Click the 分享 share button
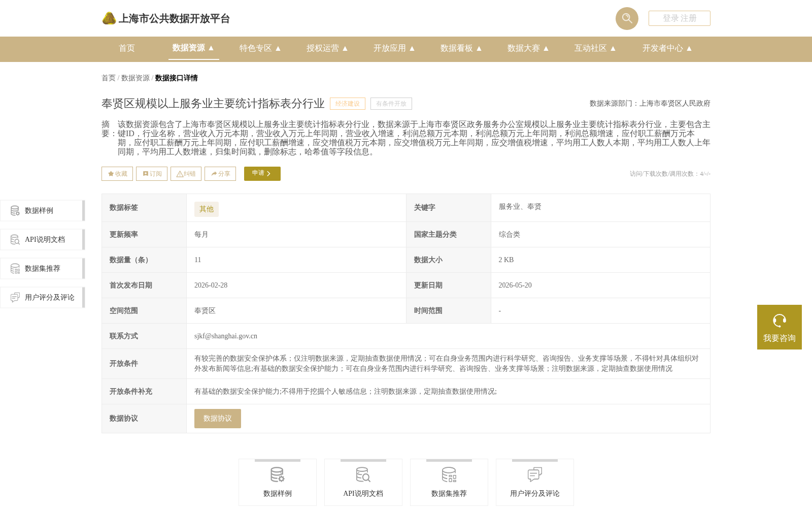The height and width of the screenshot is (508, 812). [220, 174]
